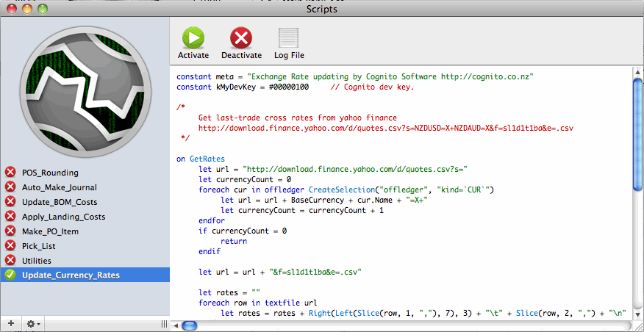The height and width of the screenshot is (332, 644).
Task: Click the Deactivate label text
Action: (x=241, y=55)
